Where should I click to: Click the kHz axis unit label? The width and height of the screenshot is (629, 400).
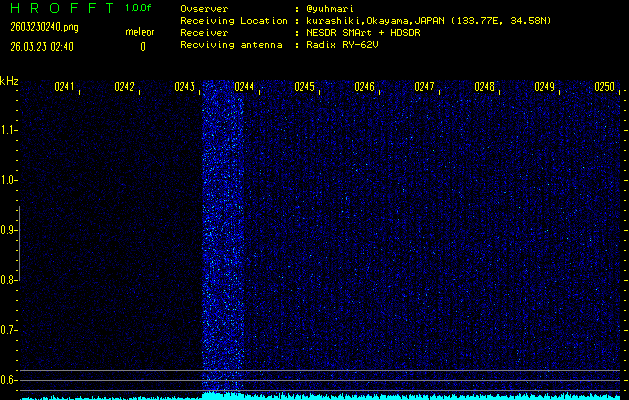(9, 81)
